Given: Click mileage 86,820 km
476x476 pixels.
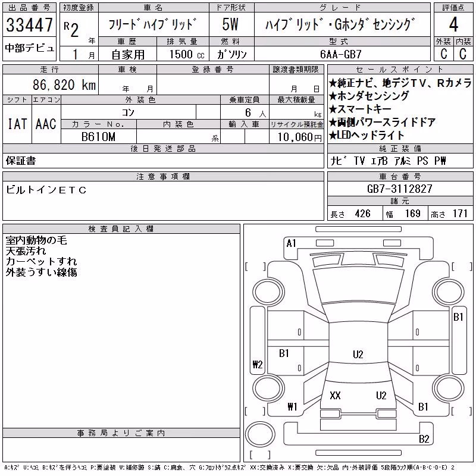Looking at the screenshot, I should 64,84.
